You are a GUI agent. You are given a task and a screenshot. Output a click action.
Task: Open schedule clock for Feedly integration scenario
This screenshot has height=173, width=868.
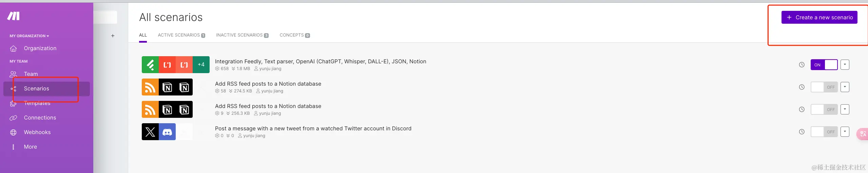pos(802,65)
